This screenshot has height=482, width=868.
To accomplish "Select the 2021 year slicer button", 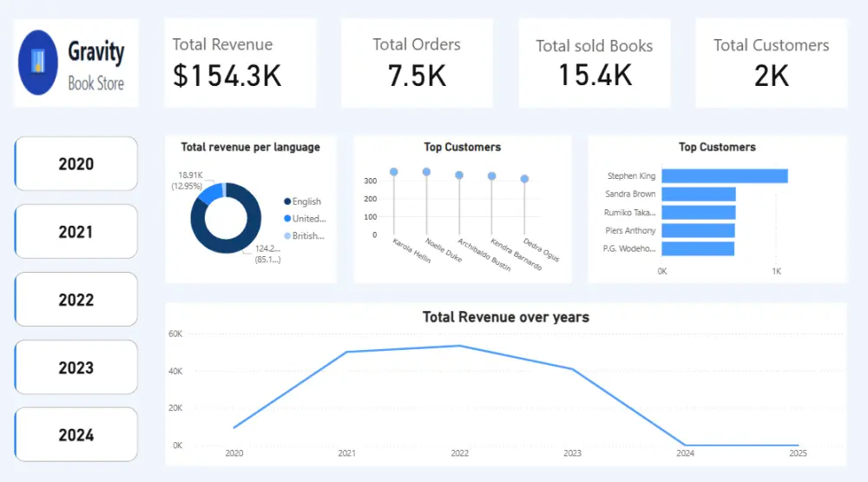I will (76, 232).
